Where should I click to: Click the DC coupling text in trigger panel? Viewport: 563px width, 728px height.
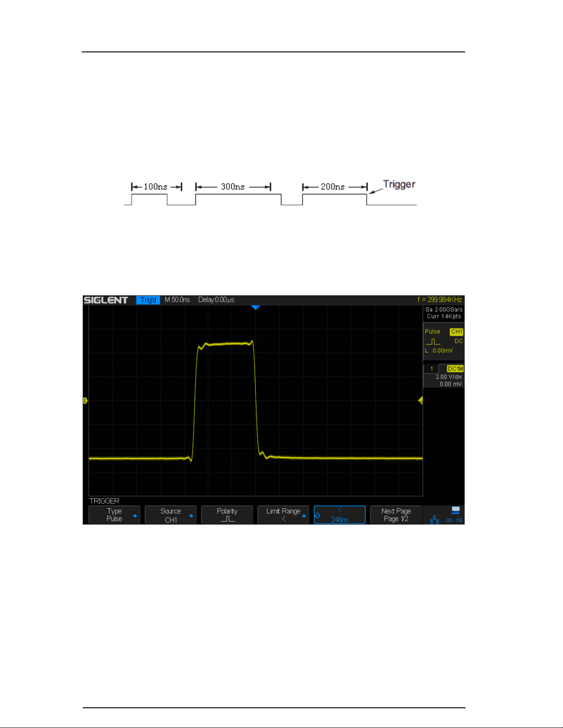(459, 341)
